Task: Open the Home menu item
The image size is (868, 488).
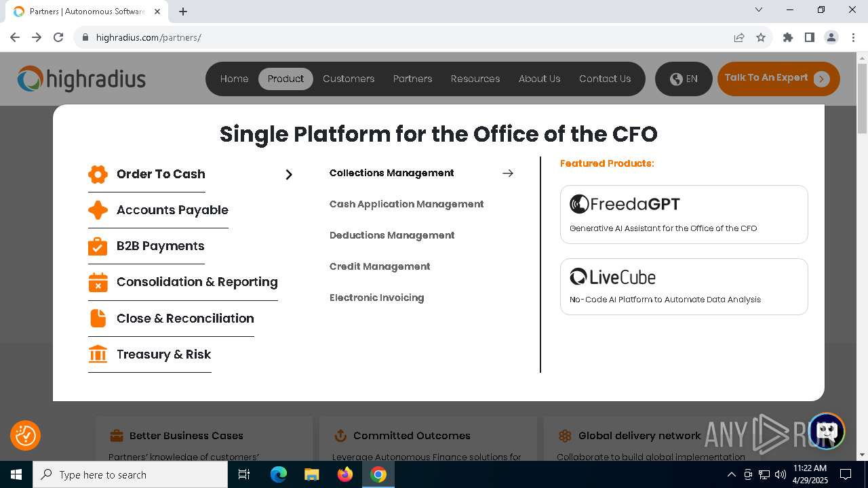Action: (234, 79)
